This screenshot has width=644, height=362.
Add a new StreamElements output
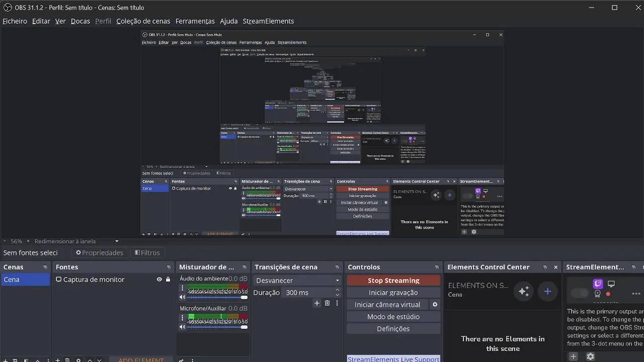coord(573,356)
